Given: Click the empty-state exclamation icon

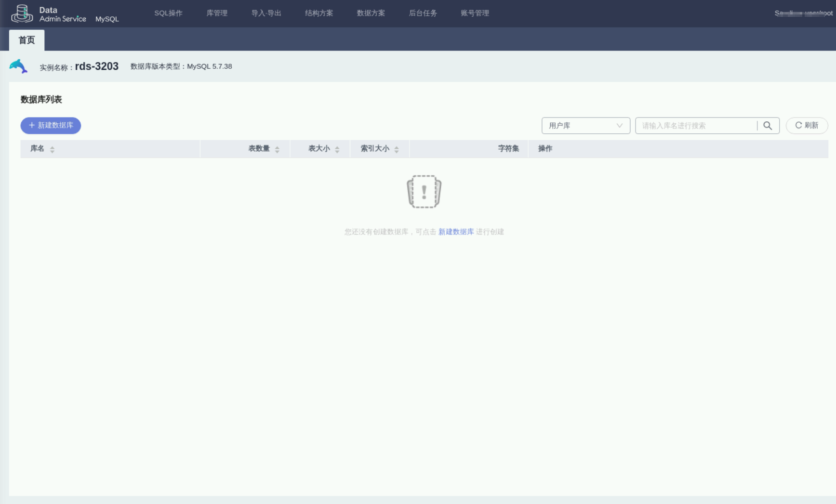Looking at the screenshot, I should coord(424,192).
